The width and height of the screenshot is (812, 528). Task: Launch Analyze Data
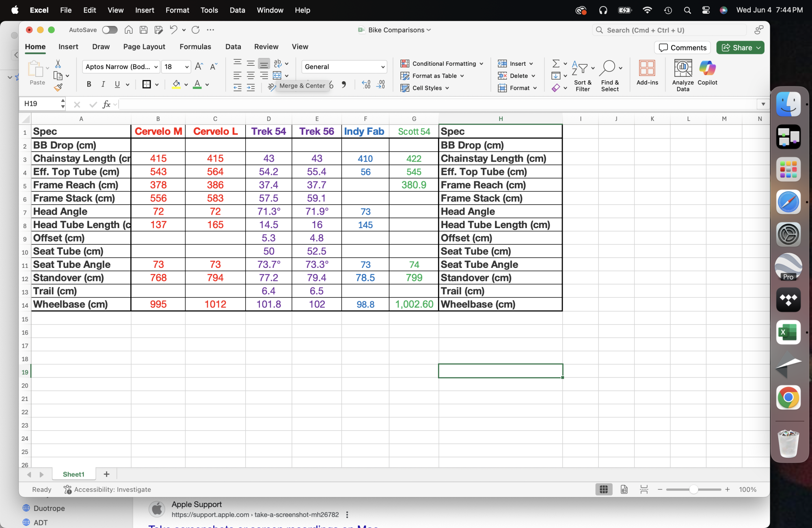coord(683,76)
